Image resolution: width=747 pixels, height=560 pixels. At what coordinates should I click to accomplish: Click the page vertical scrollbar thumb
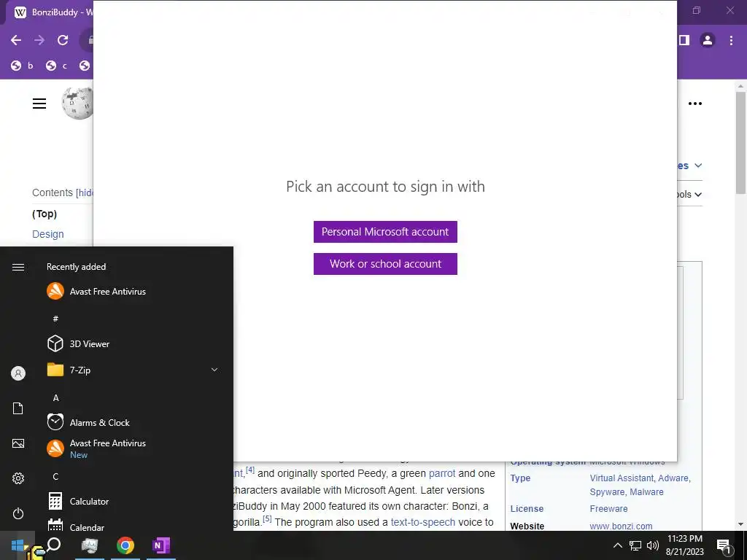(x=740, y=142)
